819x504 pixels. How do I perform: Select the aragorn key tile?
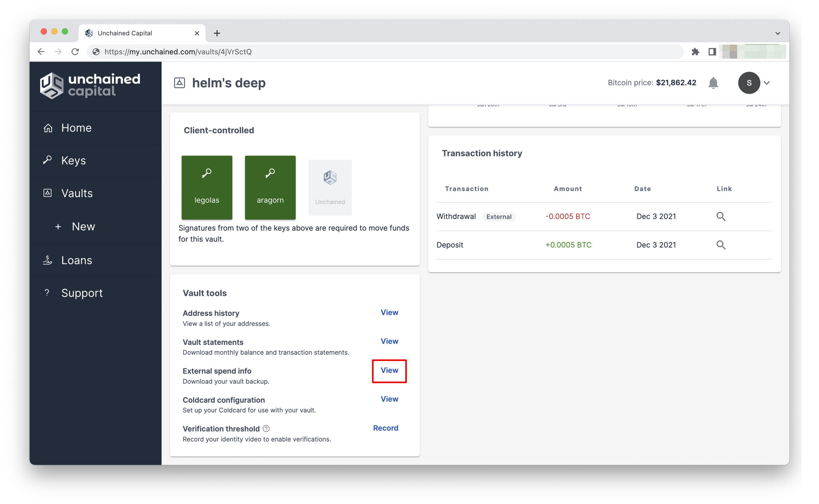270,187
